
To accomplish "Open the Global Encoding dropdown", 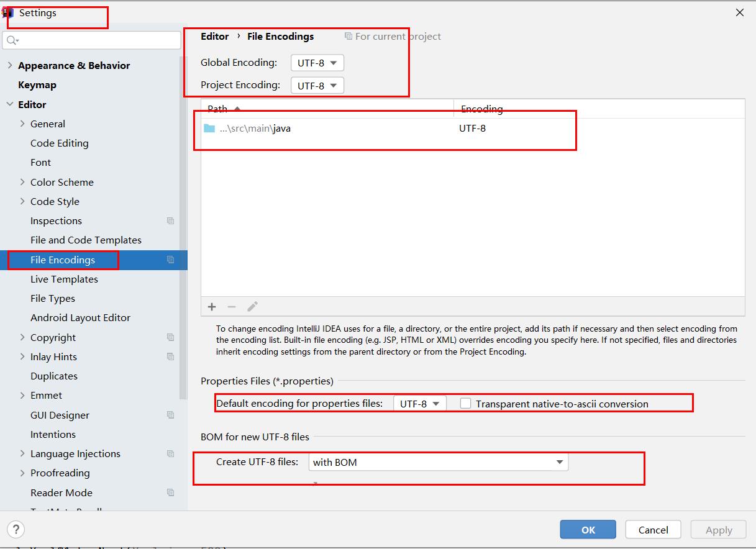I will (x=317, y=63).
